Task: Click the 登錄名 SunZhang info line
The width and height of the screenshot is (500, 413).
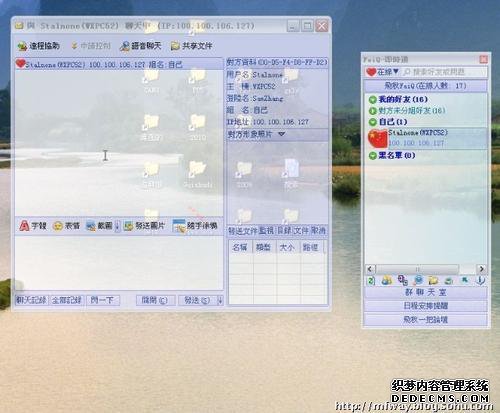Action: pyautogui.click(x=255, y=98)
